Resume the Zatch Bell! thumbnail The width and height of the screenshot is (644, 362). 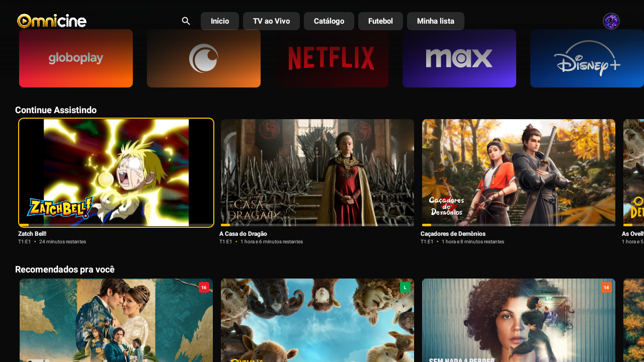116,172
